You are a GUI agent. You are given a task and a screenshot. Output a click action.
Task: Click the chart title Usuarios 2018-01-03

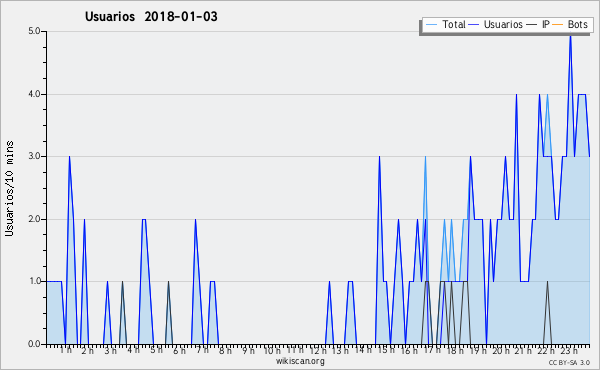(x=151, y=16)
